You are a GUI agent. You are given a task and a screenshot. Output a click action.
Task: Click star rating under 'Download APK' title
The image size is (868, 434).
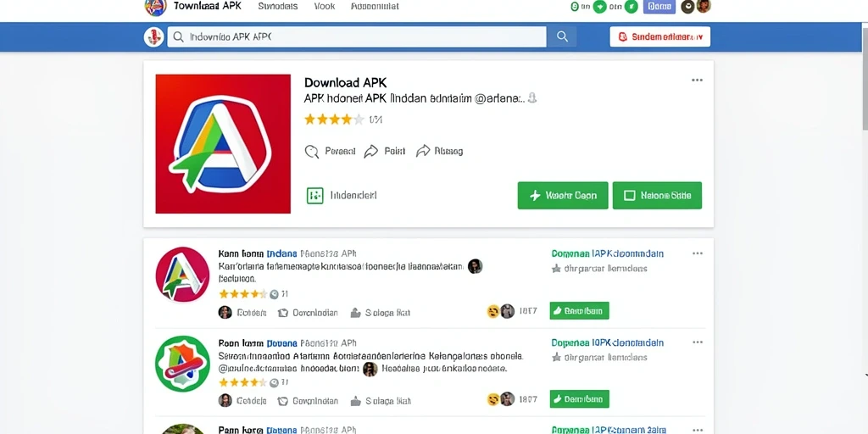[x=334, y=119]
